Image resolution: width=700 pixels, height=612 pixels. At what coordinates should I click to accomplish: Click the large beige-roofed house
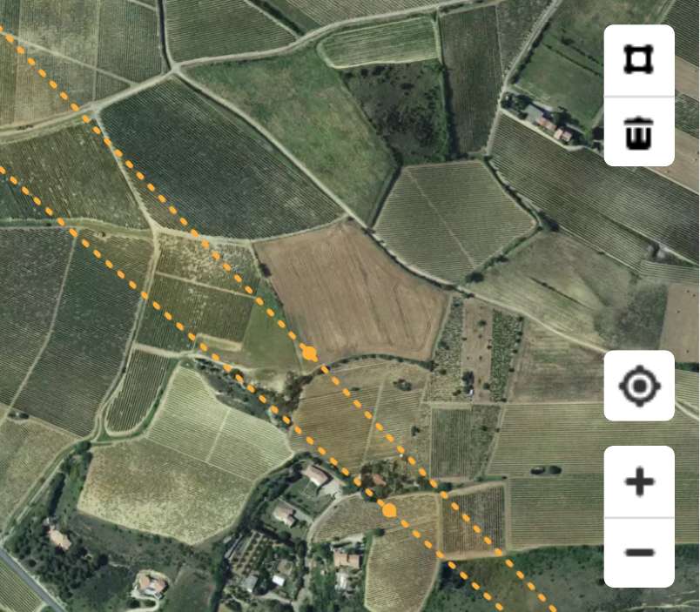316,475
